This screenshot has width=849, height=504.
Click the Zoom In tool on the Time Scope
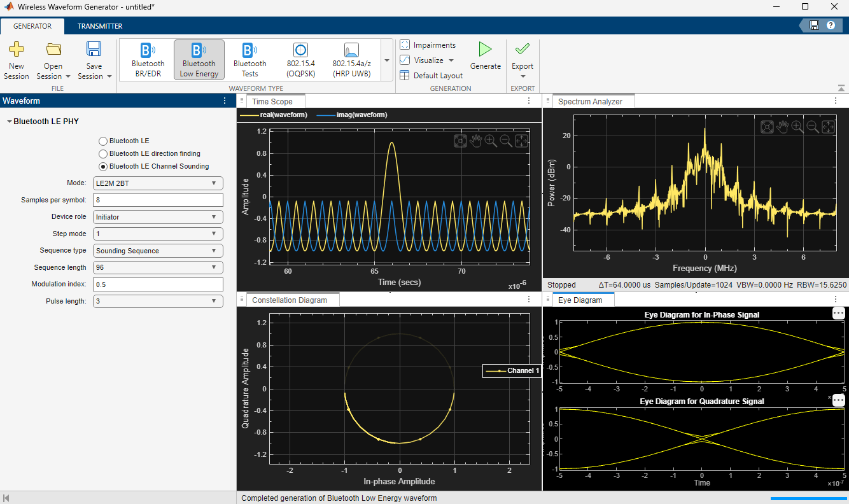coord(491,141)
